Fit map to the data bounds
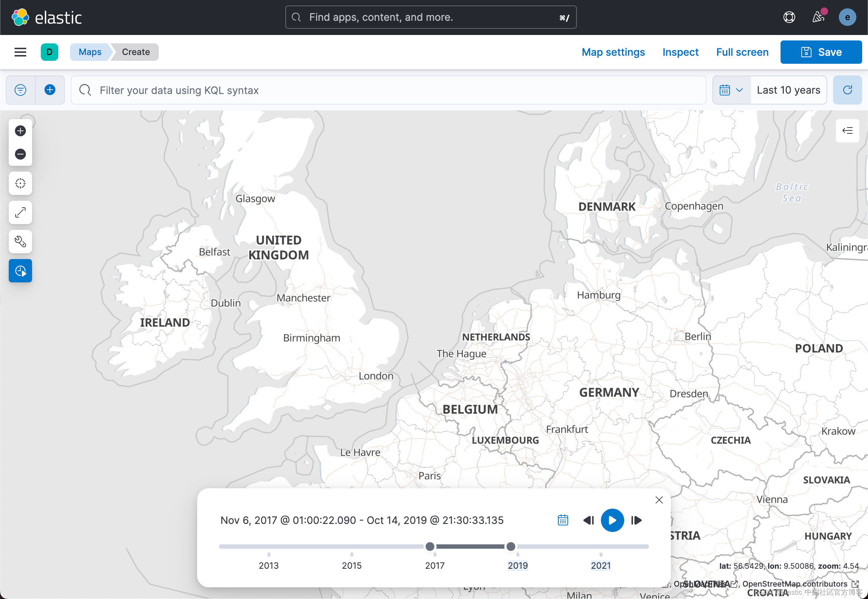Image resolution: width=868 pixels, height=599 pixels. point(20,212)
